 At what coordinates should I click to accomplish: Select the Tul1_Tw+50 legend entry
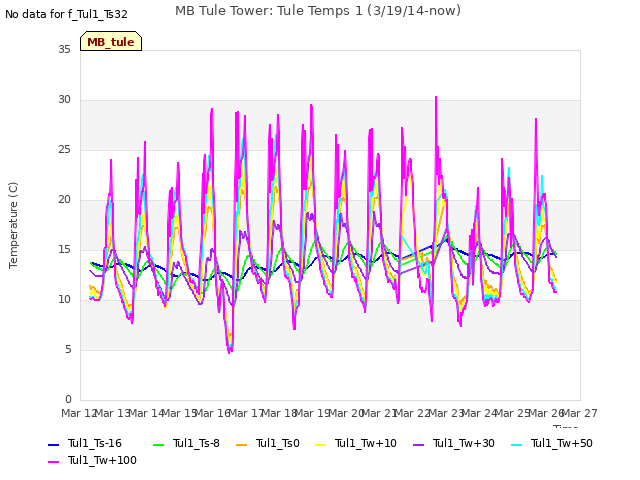552,443
